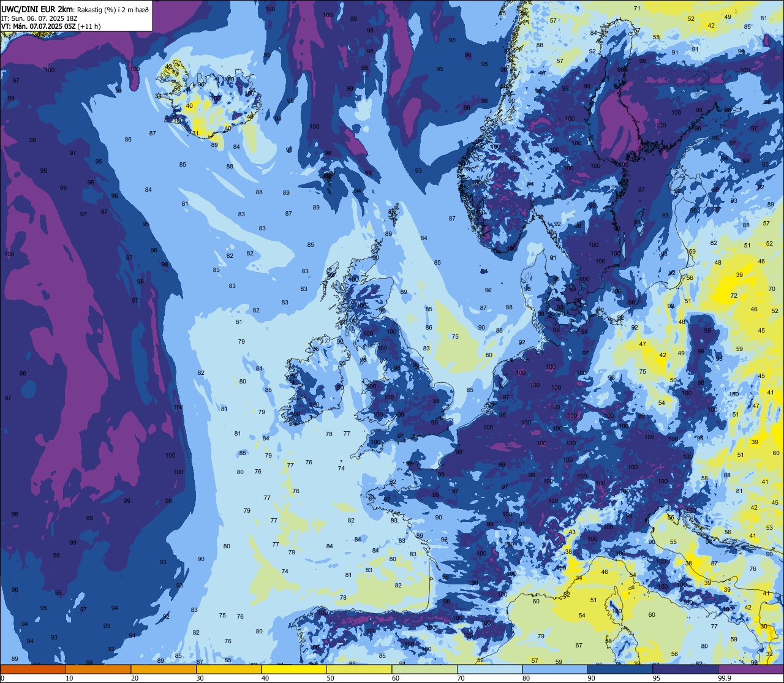784x683 pixels.
Task: Click the 30–40 % amber legend swatch
Action: [x=229, y=670]
